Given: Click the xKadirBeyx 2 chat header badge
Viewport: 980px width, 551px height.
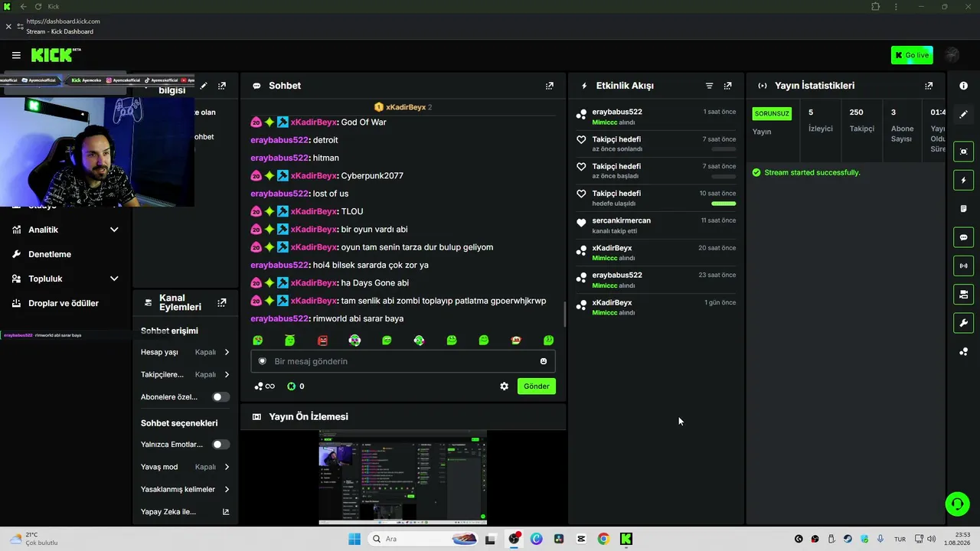Looking at the screenshot, I should [x=403, y=107].
